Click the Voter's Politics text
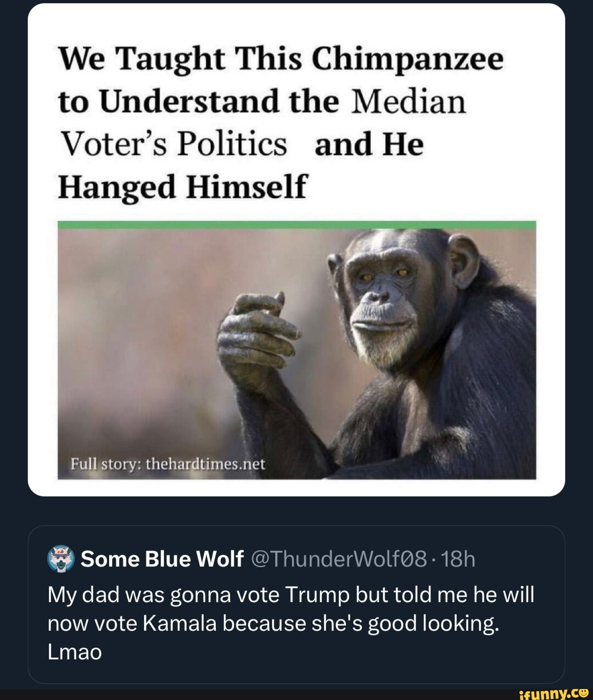 pyautogui.click(x=173, y=145)
